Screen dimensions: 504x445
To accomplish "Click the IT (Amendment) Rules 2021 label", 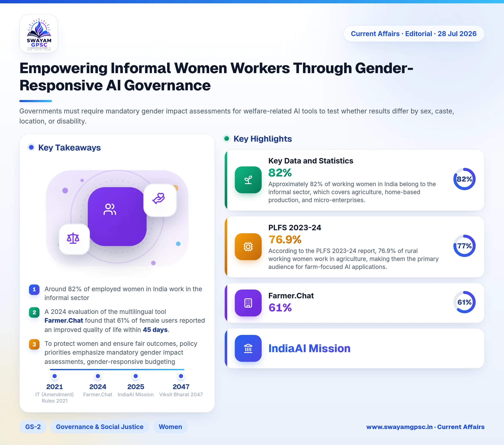I will 54,397.
